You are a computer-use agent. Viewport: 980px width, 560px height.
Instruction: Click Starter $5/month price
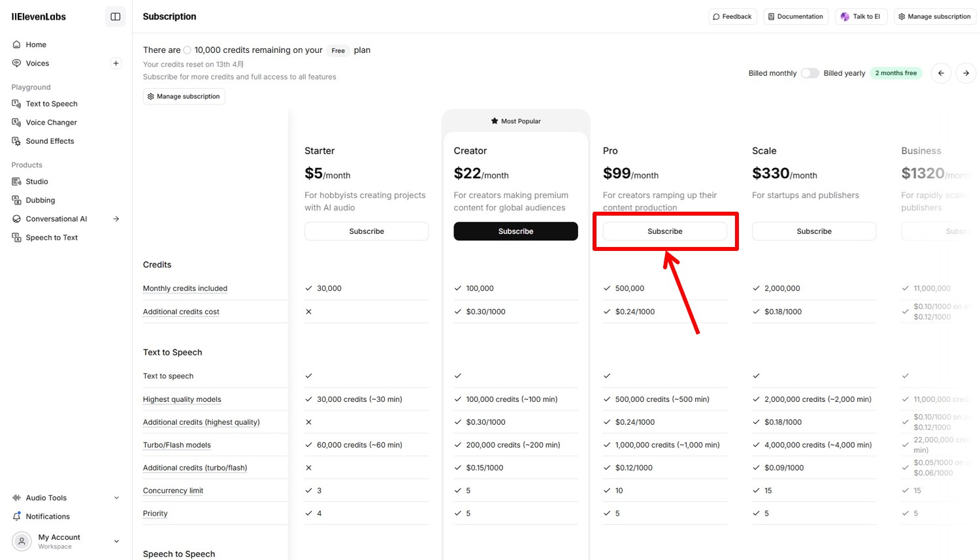click(327, 174)
